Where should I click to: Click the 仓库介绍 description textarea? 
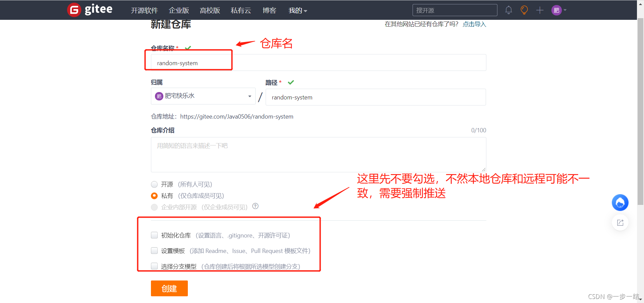318,155
